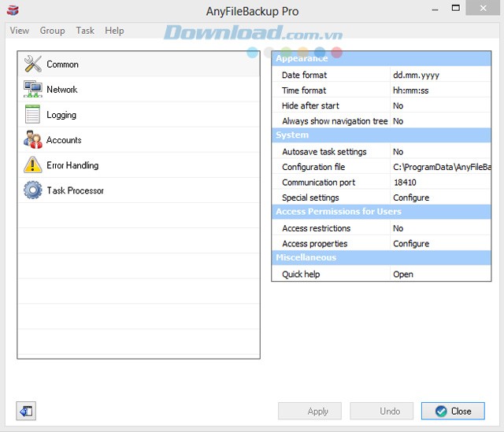Collapse Access Permissions for Users header
Viewport: 504px width, 432px height.
(381, 212)
